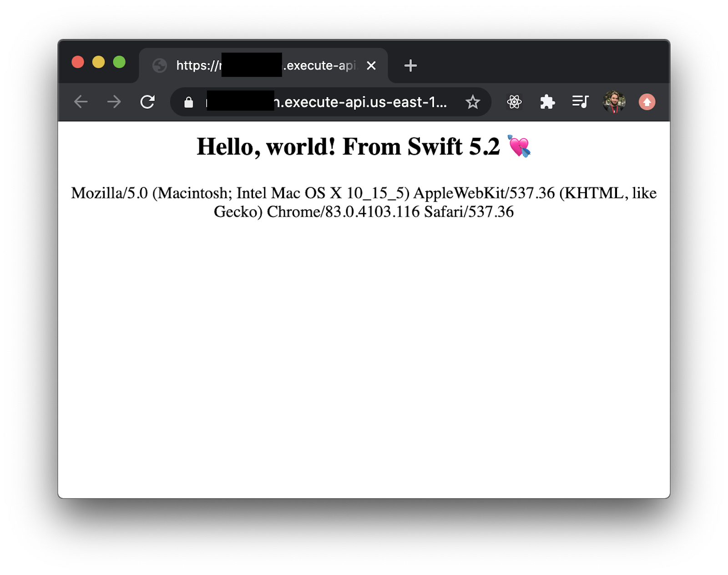Click the music queue extension icon
728x575 pixels.
(x=580, y=102)
